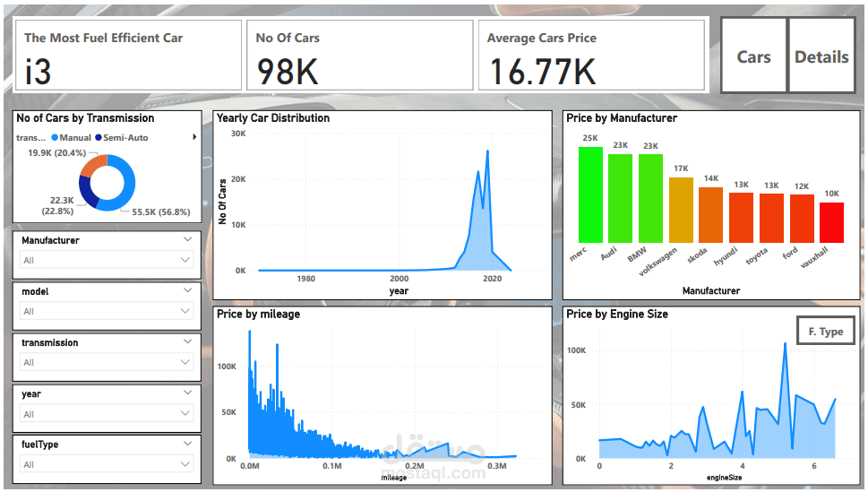Select the volkswagen price bar
The height and width of the screenshot is (492, 868).
tap(681, 210)
